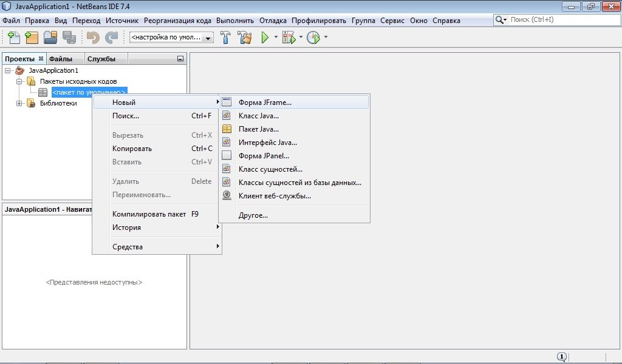Open the Выполнить menu
The height and width of the screenshot is (364, 622).
[x=235, y=21]
